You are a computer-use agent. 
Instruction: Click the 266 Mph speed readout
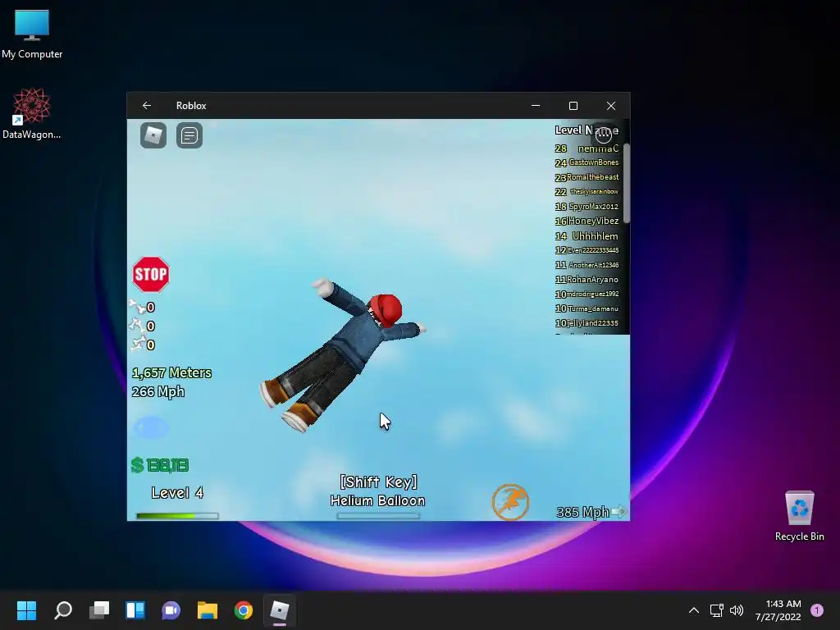click(158, 391)
